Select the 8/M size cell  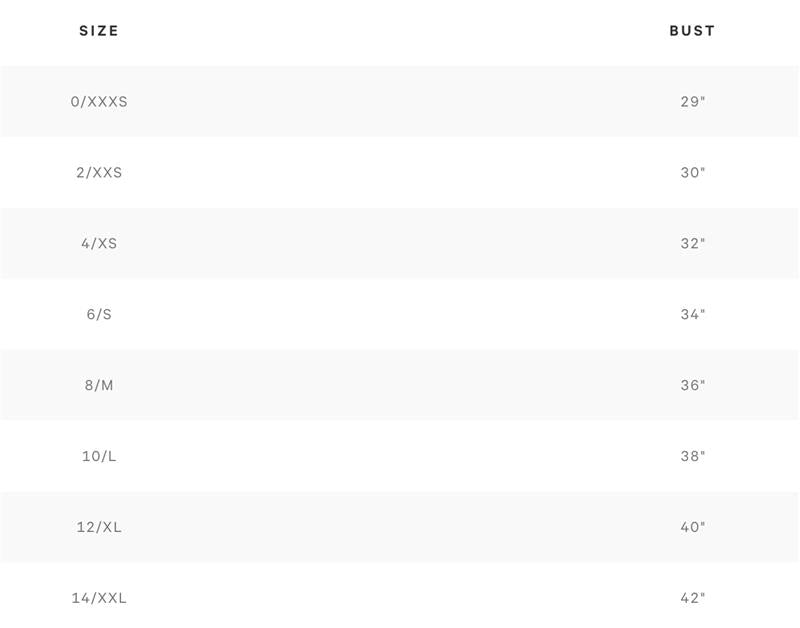click(x=99, y=386)
